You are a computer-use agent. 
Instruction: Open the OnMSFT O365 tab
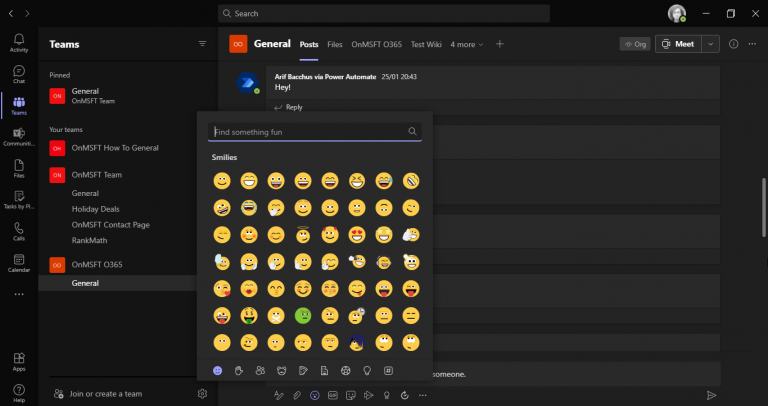tap(376, 45)
